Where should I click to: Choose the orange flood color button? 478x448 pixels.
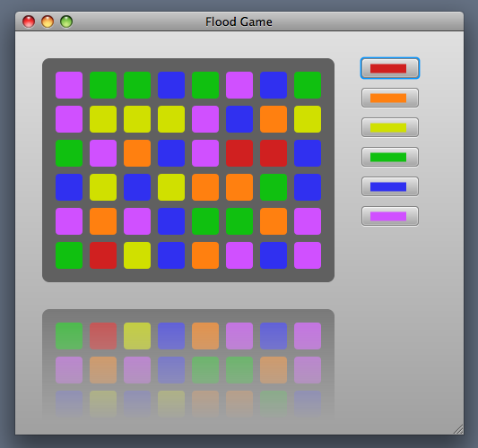pyautogui.click(x=390, y=98)
